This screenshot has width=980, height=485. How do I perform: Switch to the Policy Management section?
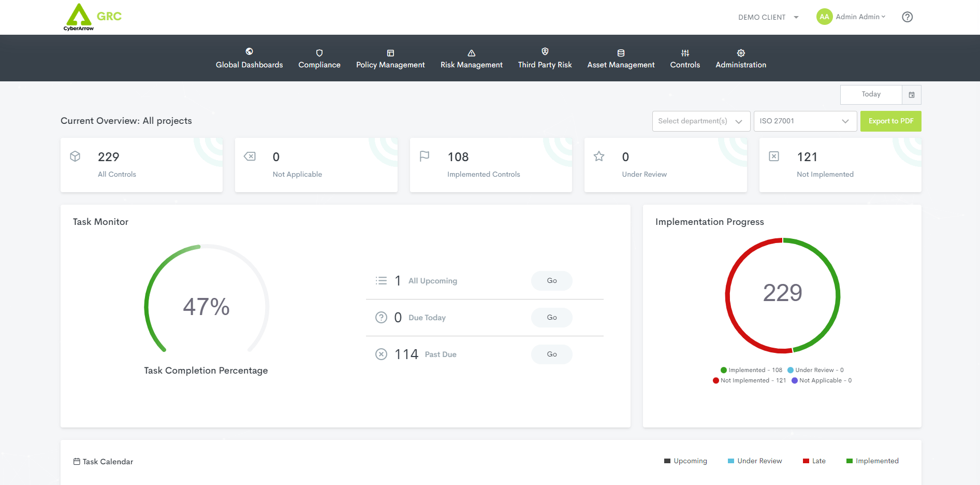[390, 58]
